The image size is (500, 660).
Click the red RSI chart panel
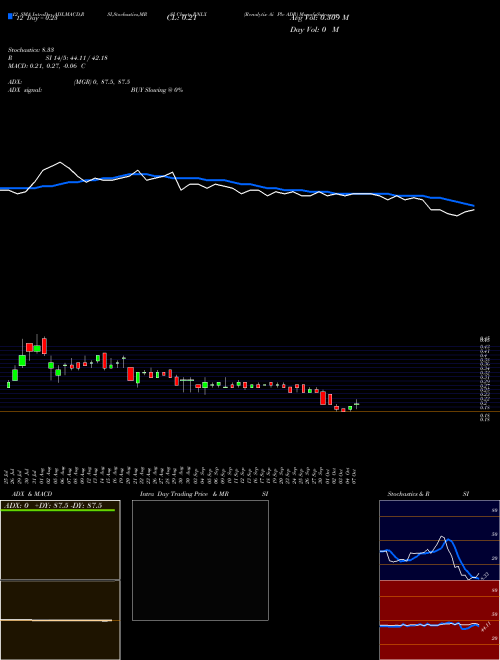tap(439, 620)
